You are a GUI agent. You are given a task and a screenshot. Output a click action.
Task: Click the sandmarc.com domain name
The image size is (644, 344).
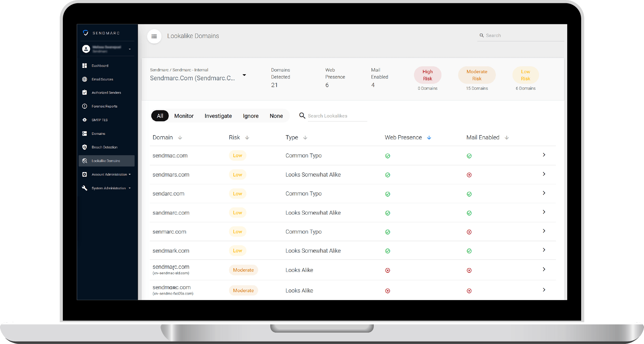tap(171, 213)
